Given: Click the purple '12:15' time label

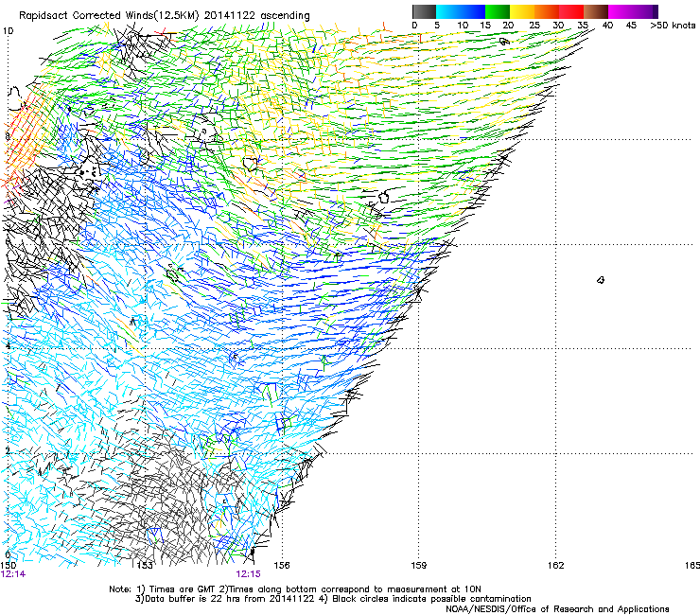Looking at the screenshot, I should coord(248,574).
